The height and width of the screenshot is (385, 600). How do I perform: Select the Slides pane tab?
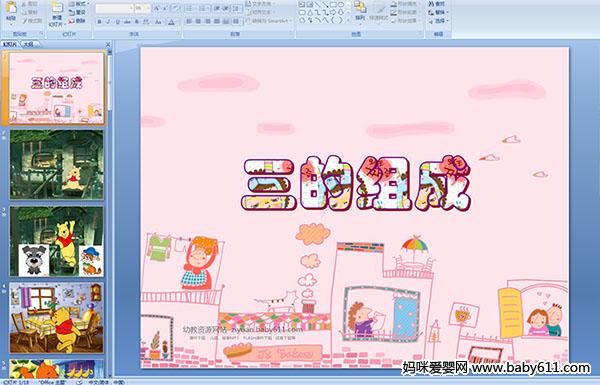coord(10,44)
